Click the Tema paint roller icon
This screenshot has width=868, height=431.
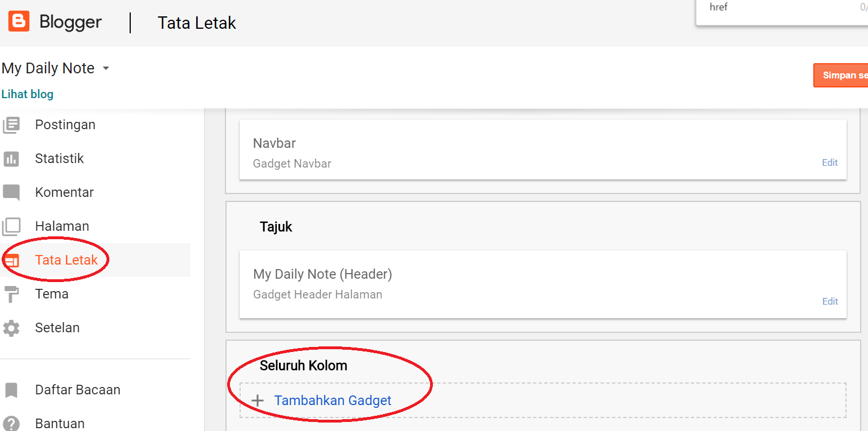[x=11, y=294]
